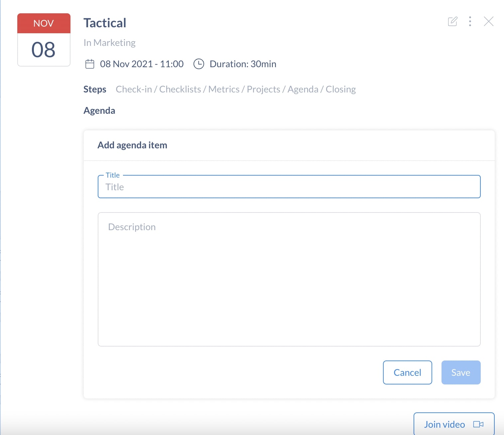This screenshot has width=504, height=435.
Task: Click the Add agenda item heading
Action: click(132, 145)
